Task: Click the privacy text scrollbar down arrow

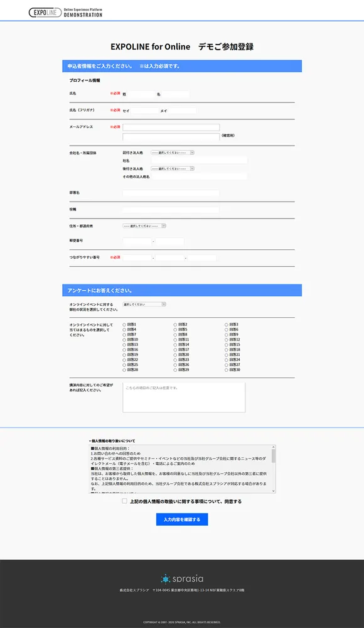Action: [x=274, y=491]
